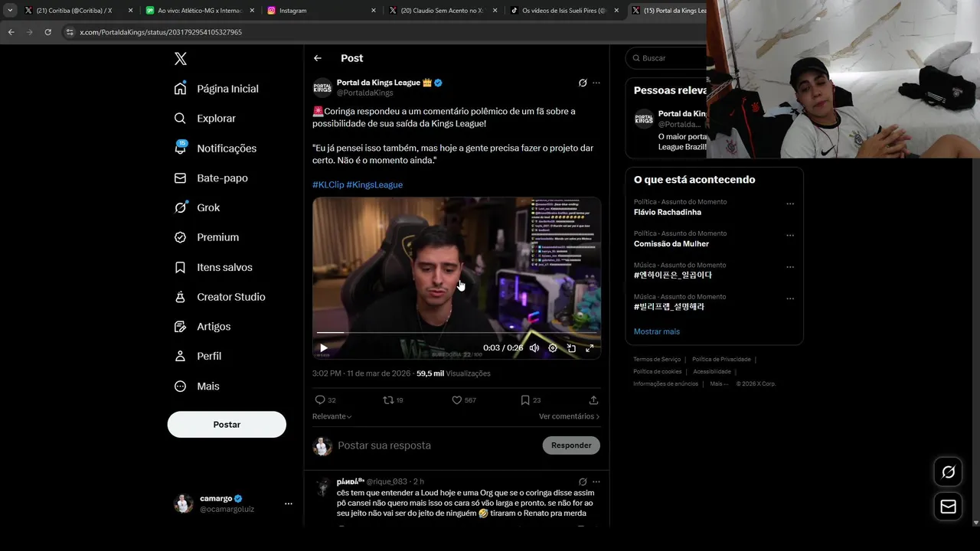The image size is (980, 551).
Task: Go back with Post arrow
Action: point(318,58)
